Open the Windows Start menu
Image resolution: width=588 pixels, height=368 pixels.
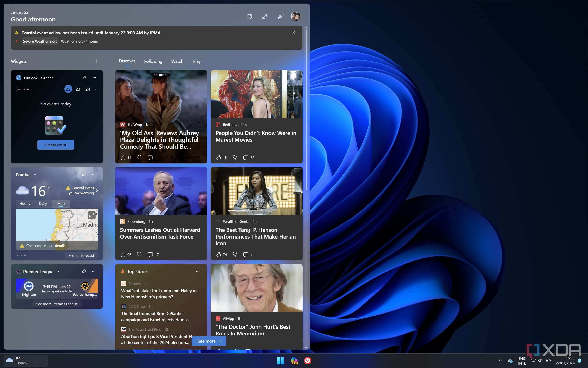tap(280, 361)
